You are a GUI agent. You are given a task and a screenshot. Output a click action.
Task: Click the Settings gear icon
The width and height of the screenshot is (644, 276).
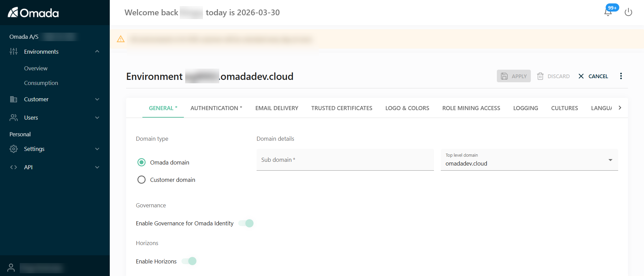[14, 149]
